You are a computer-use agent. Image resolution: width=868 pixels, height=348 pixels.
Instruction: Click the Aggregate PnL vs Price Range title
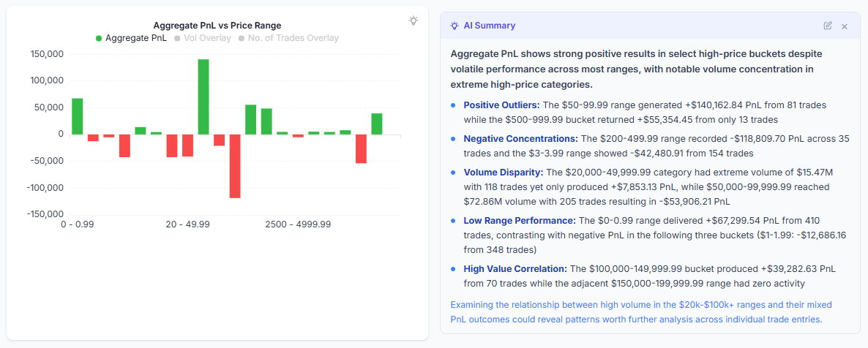pos(217,26)
